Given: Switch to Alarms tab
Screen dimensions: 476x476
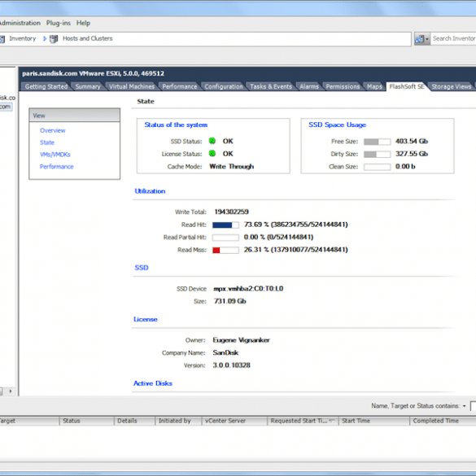Looking at the screenshot, I should [309, 86].
